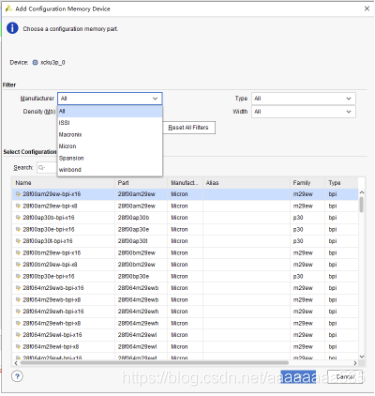Close the Add Configuration Memory Device dialog
The image size is (375, 396).
pyautogui.click(x=367, y=8)
